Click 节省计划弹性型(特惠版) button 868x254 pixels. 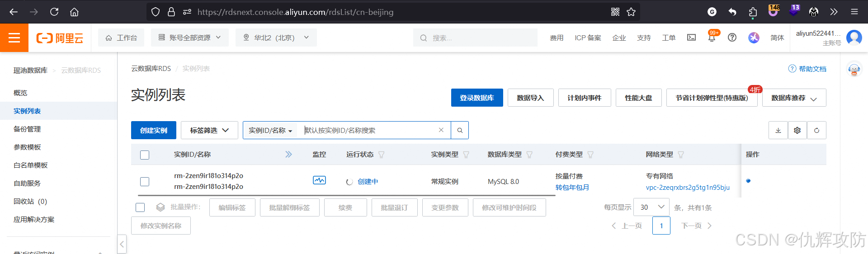[712, 98]
